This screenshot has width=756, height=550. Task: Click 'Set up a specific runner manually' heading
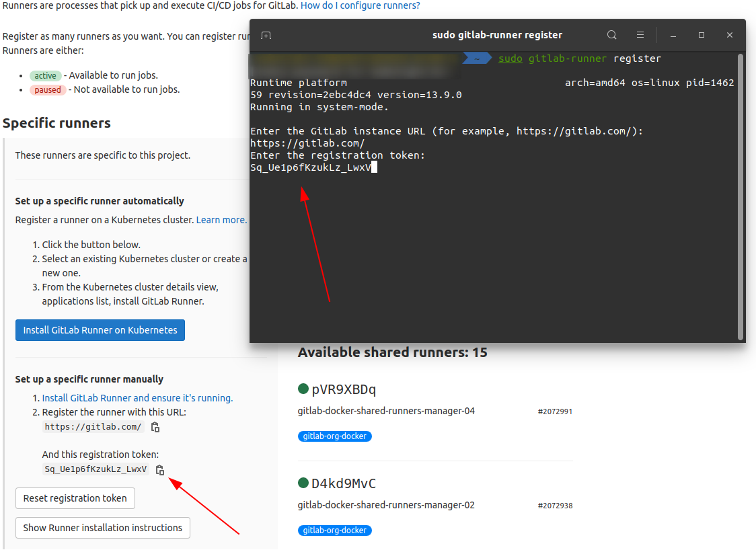89,379
